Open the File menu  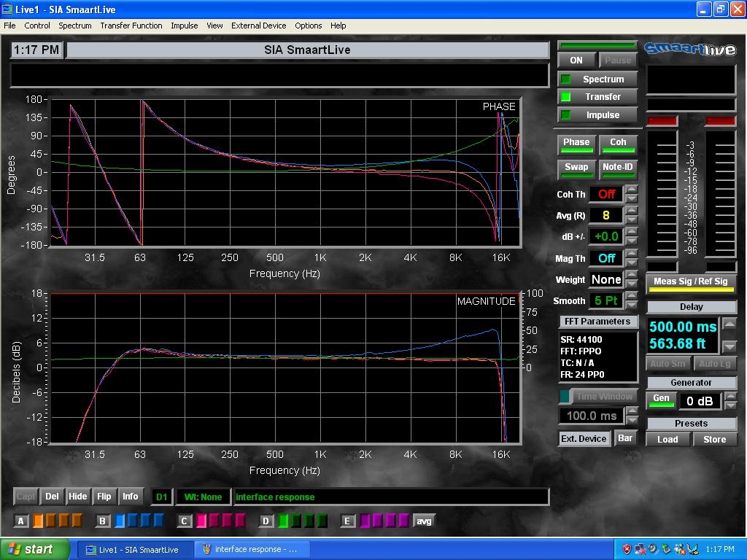point(9,26)
